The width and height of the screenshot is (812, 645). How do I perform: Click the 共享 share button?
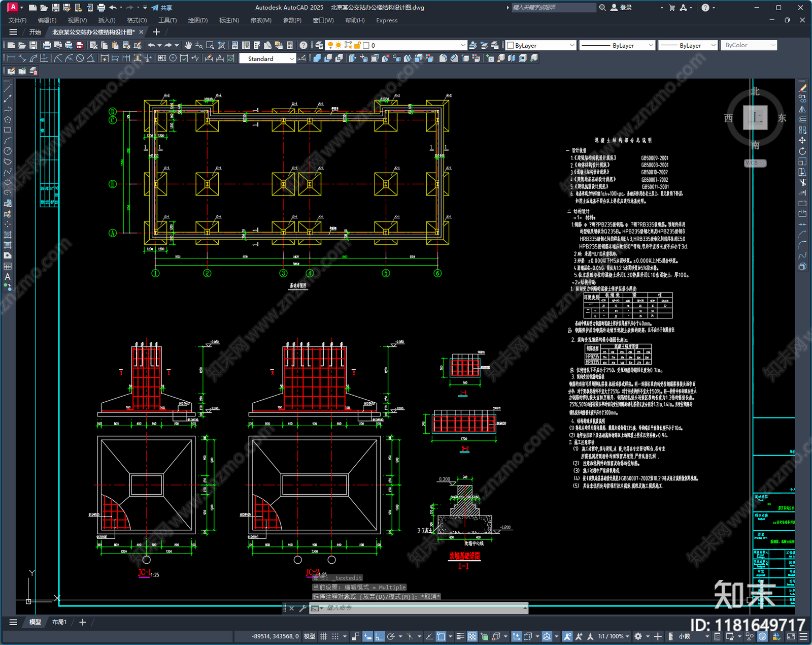(162, 8)
